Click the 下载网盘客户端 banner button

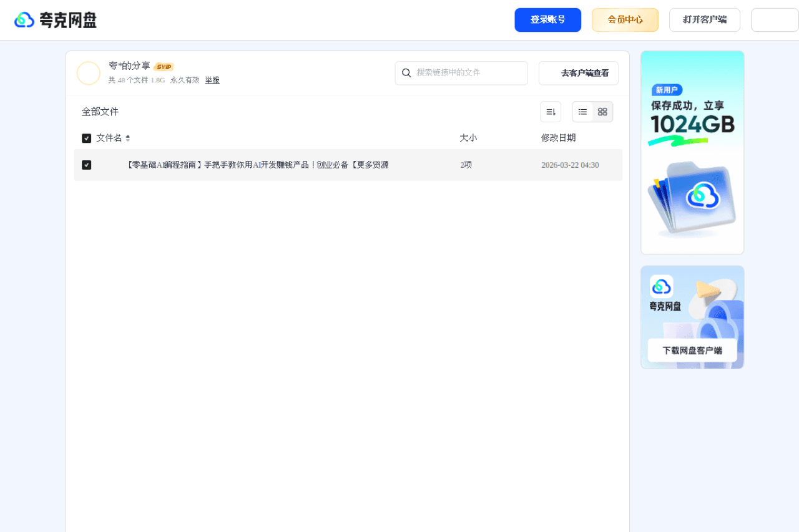(692, 350)
